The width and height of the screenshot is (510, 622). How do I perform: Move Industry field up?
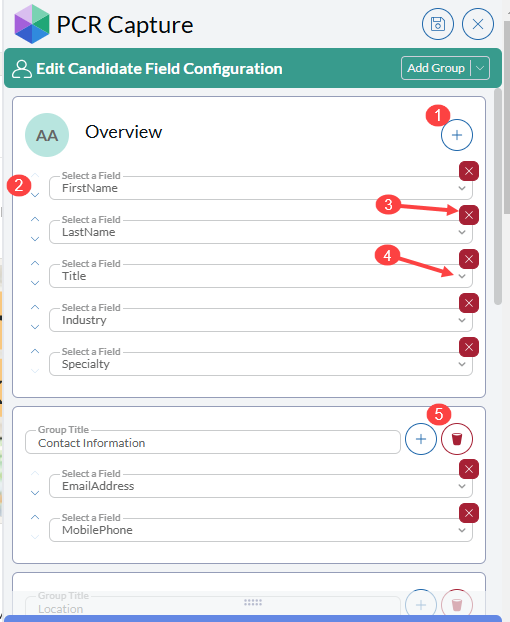(35, 307)
